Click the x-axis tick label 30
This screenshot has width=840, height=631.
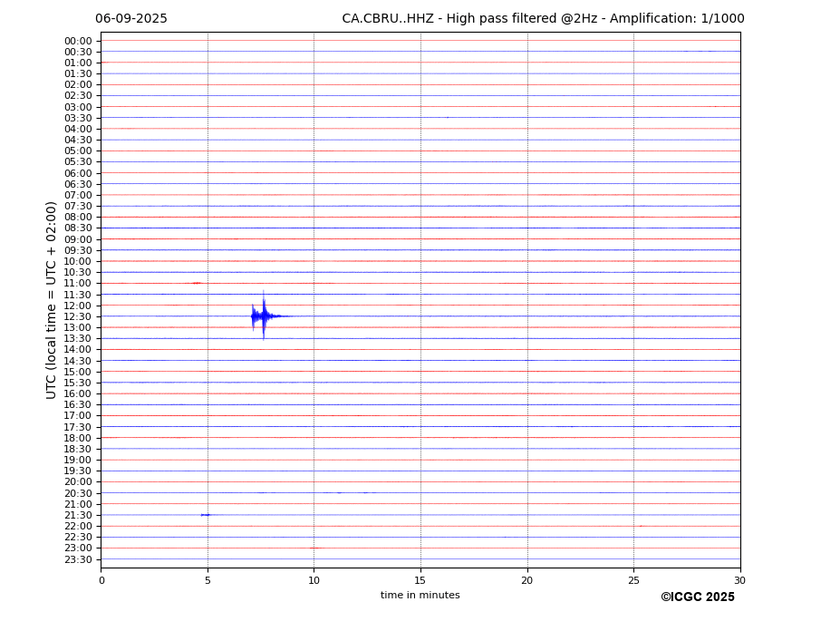739,580
